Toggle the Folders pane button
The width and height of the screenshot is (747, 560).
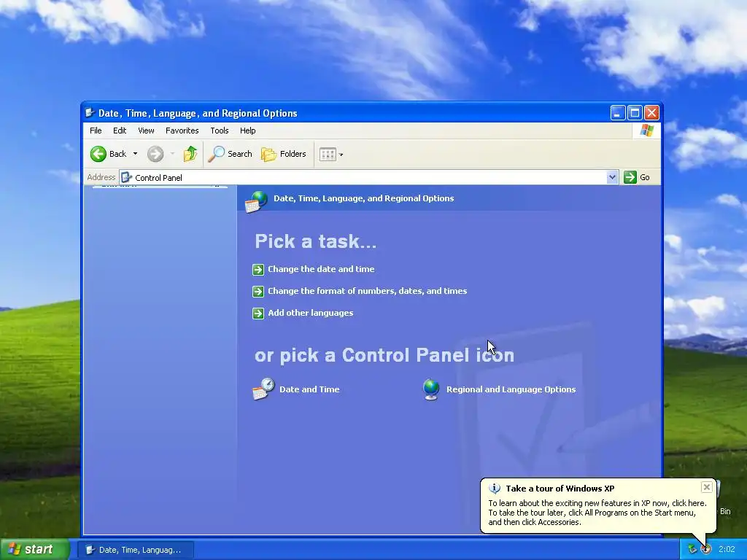click(284, 154)
